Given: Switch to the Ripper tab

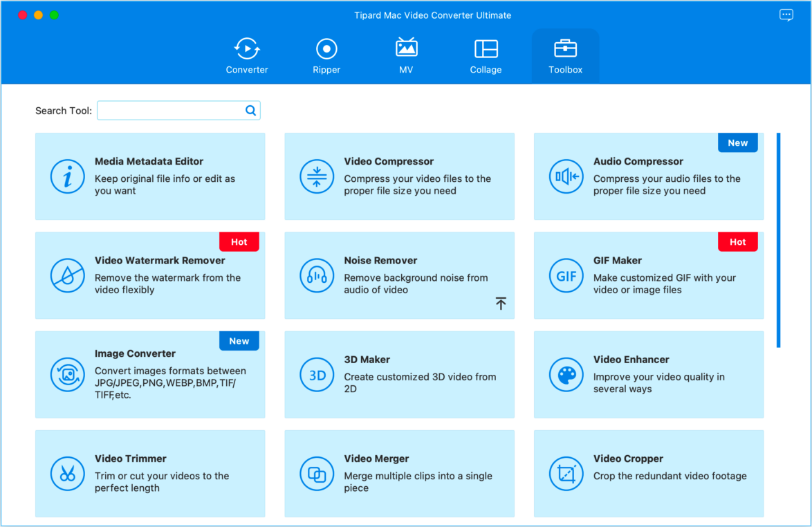Looking at the screenshot, I should [326, 55].
